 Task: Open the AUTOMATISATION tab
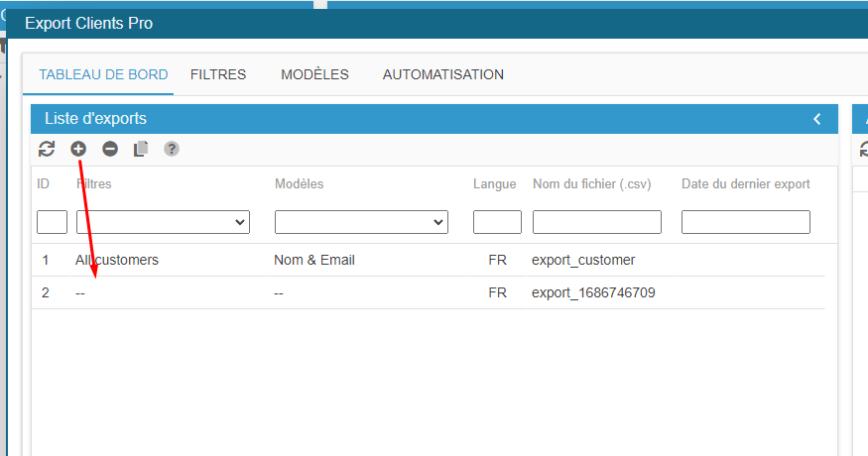pyautogui.click(x=443, y=74)
